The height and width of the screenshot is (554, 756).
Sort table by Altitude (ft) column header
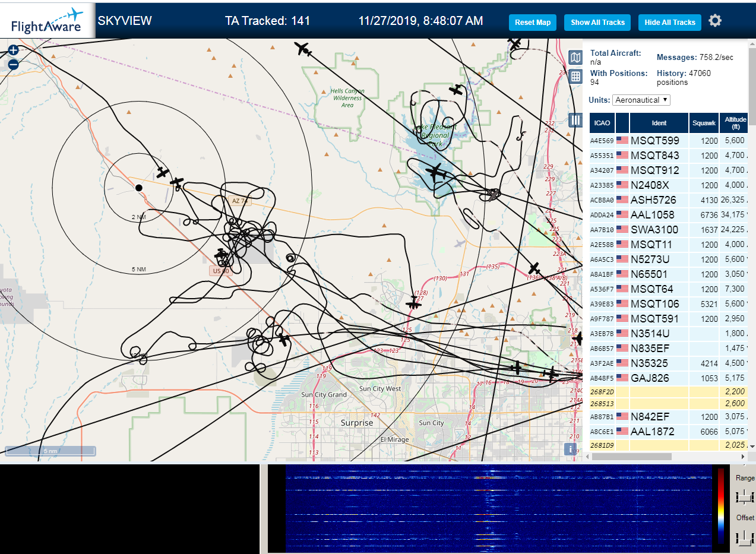click(735, 123)
